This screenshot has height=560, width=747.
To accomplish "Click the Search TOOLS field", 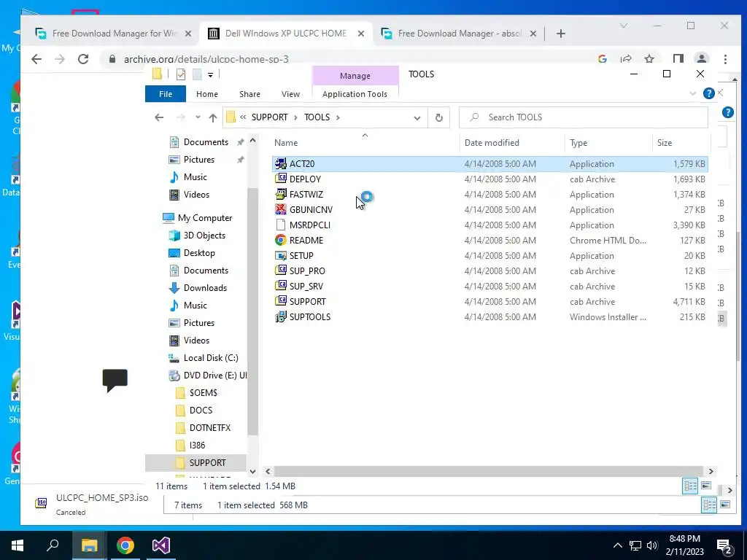I will 583,117.
